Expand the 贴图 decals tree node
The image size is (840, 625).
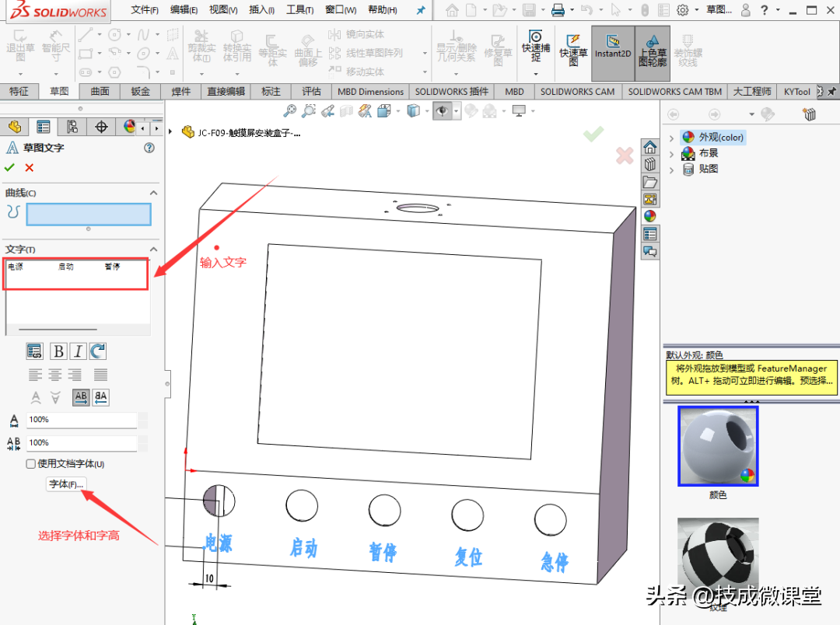pyautogui.click(x=672, y=169)
